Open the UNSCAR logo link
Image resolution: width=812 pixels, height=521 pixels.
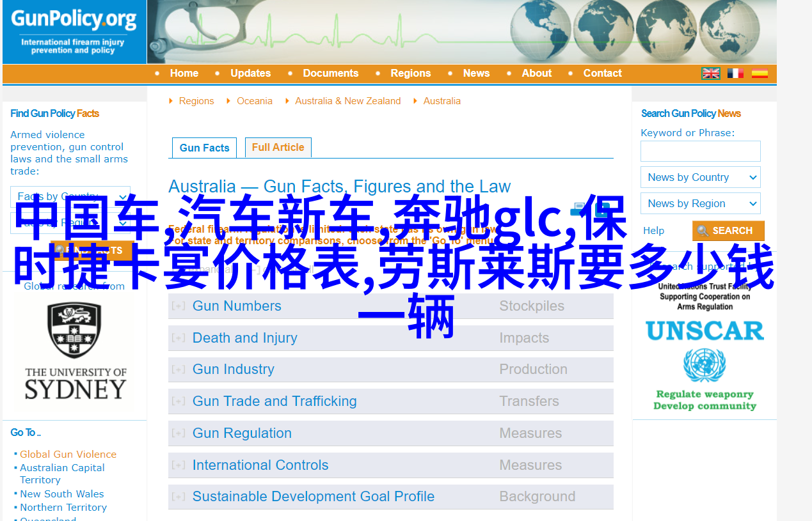705,345
